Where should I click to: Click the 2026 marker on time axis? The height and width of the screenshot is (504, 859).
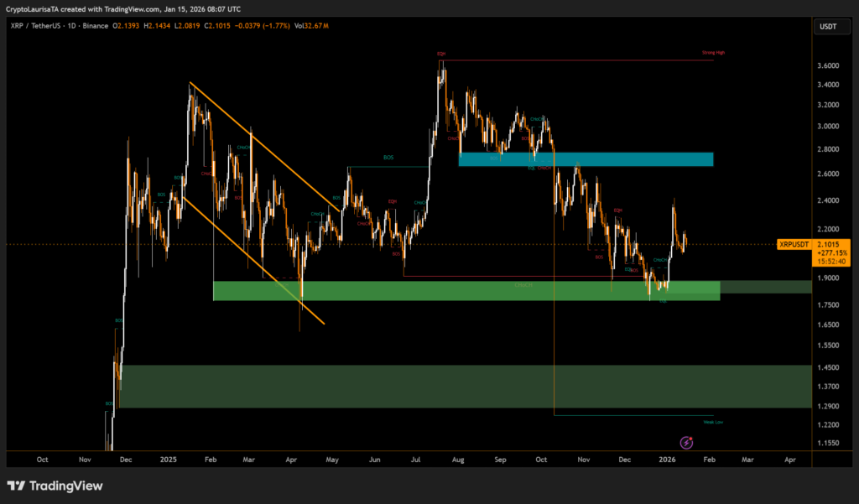tap(668, 460)
